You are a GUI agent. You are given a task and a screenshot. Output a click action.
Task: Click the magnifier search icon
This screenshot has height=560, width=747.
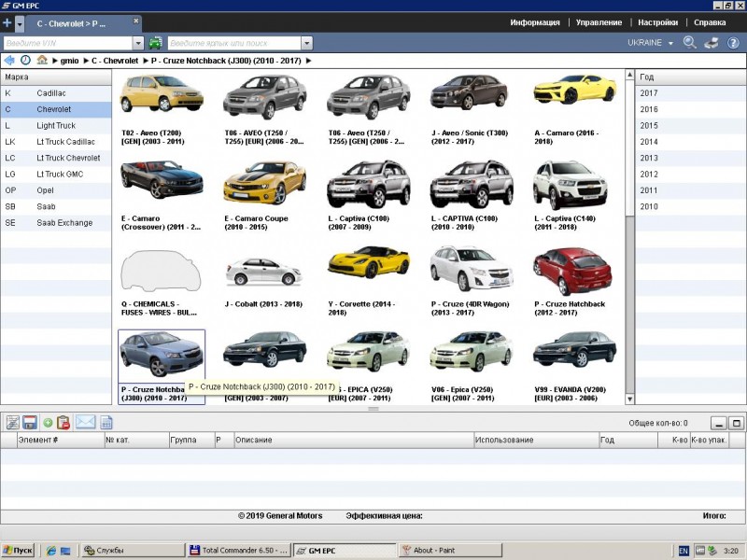tap(689, 42)
